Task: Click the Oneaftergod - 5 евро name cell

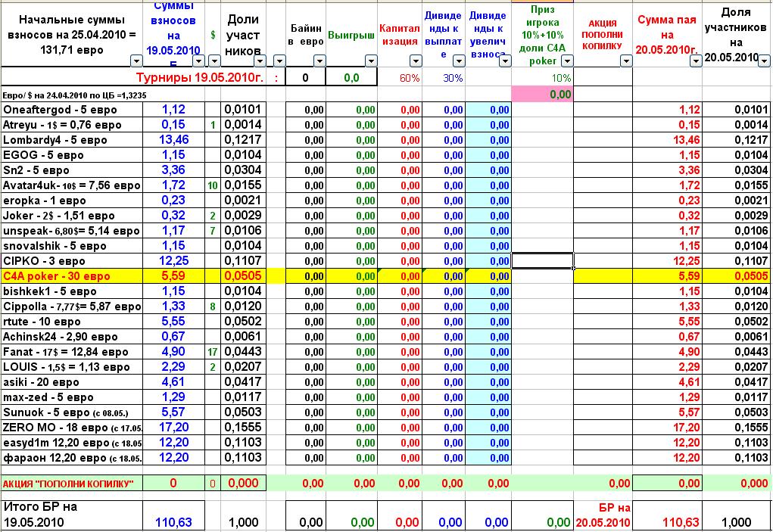Action: [72, 110]
